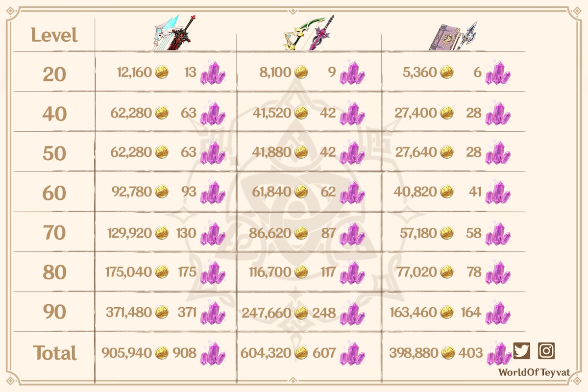588x392 pixels.
Task: Open the WorldOfTeyvat credit text
Action: pyautogui.click(x=526, y=372)
